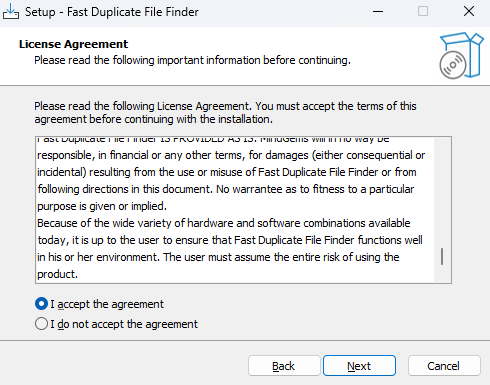490x385 pixels.
Task: Click the disabled maximize button
Action: click(x=423, y=12)
